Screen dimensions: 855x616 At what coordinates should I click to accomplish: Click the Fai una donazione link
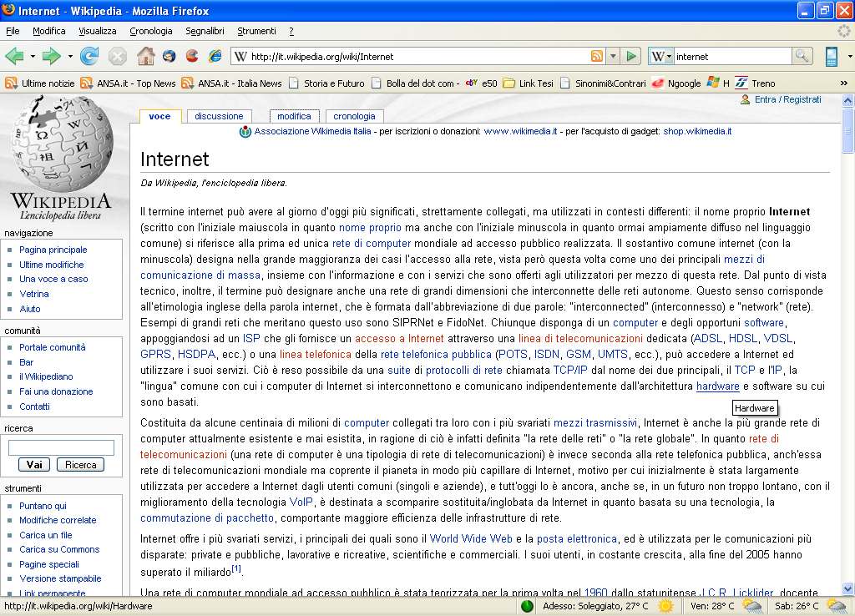56,391
